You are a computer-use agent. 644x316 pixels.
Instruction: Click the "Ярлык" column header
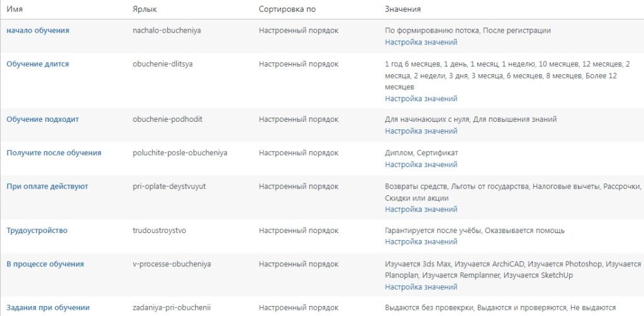click(x=145, y=9)
